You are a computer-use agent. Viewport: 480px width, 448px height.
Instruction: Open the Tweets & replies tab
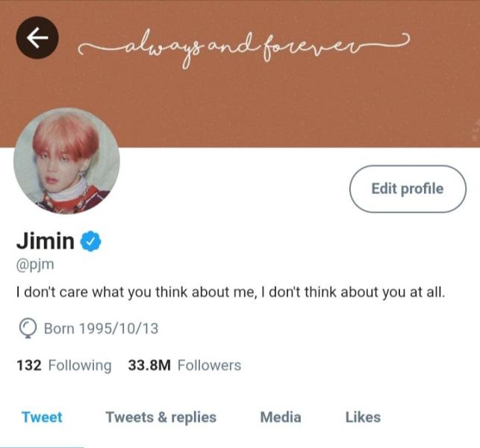161,417
